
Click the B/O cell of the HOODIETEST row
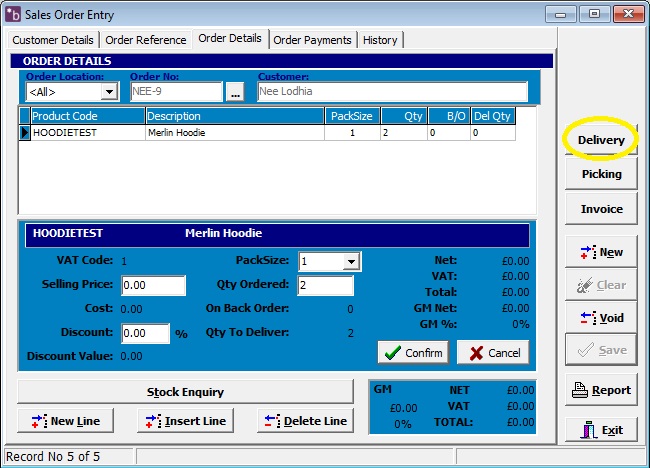pos(449,133)
